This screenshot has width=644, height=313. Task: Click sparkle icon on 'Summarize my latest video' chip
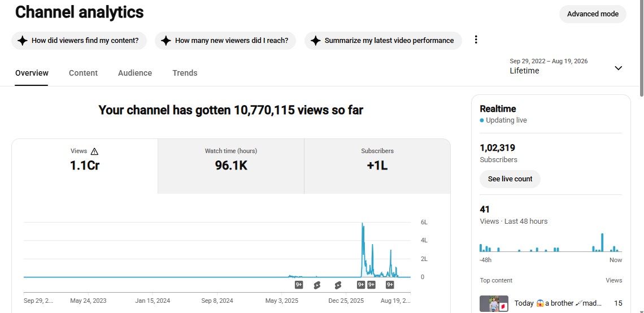315,41
